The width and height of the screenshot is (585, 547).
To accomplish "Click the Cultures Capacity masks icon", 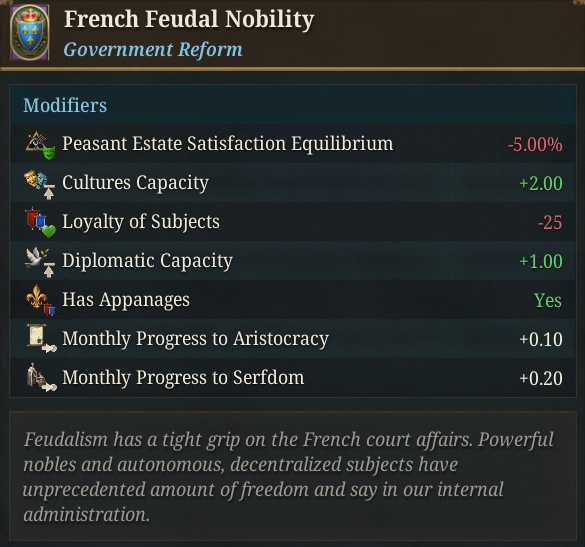I will 40,184.
